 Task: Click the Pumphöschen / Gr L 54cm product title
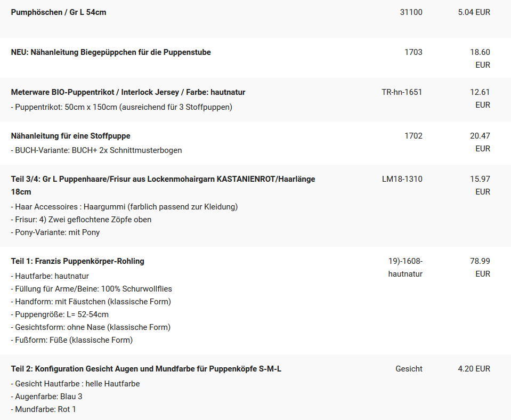point(59,12)
